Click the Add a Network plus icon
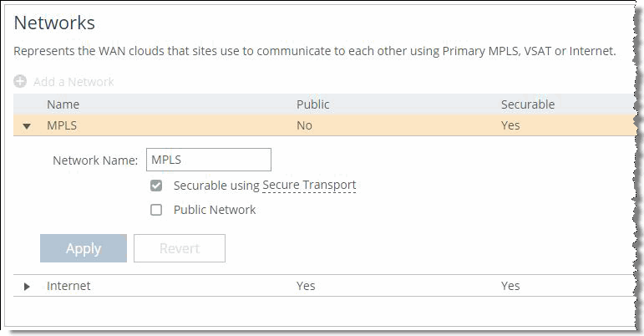The width and height of the screenshot is (644, 336). [x=20, y=82]
